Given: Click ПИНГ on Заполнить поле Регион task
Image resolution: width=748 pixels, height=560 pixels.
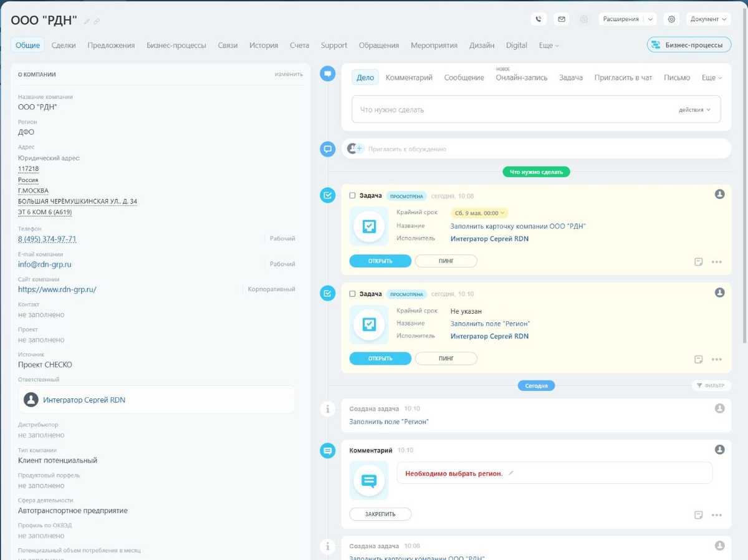Looking at the screenshot, I should (x=446, y=359).
